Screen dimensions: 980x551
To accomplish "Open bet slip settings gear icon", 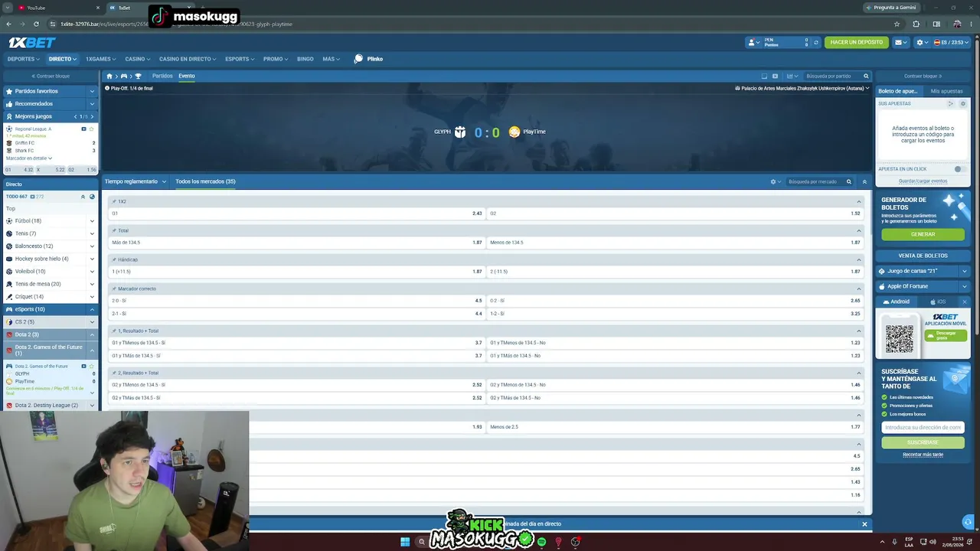I will pyautogui.click(x=963, y=103).
